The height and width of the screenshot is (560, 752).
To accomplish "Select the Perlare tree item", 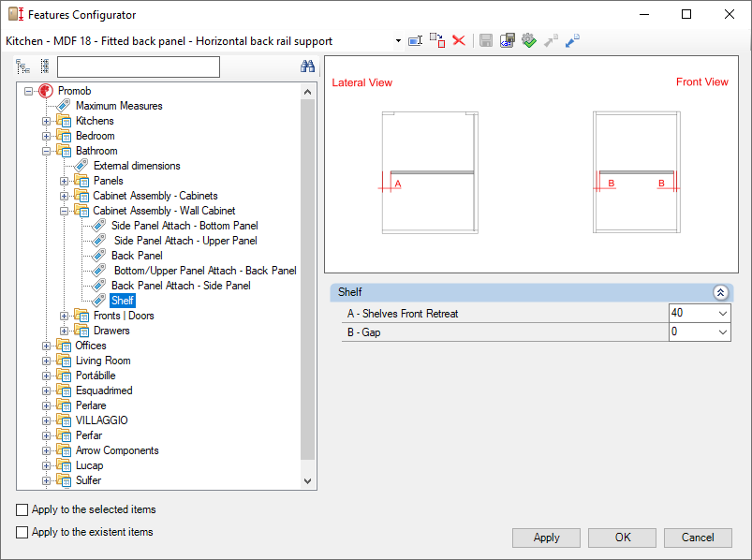I will click(x=91, y=405).
